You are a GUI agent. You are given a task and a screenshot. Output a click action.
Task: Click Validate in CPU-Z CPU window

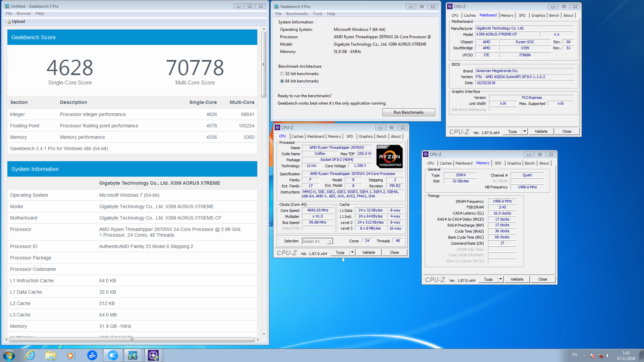[x=369, y=252]
